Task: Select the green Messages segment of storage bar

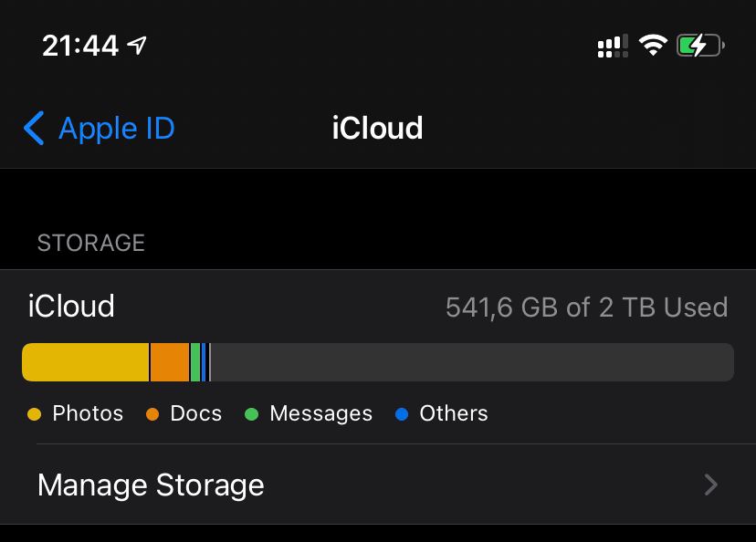Action: pos(195,362)
